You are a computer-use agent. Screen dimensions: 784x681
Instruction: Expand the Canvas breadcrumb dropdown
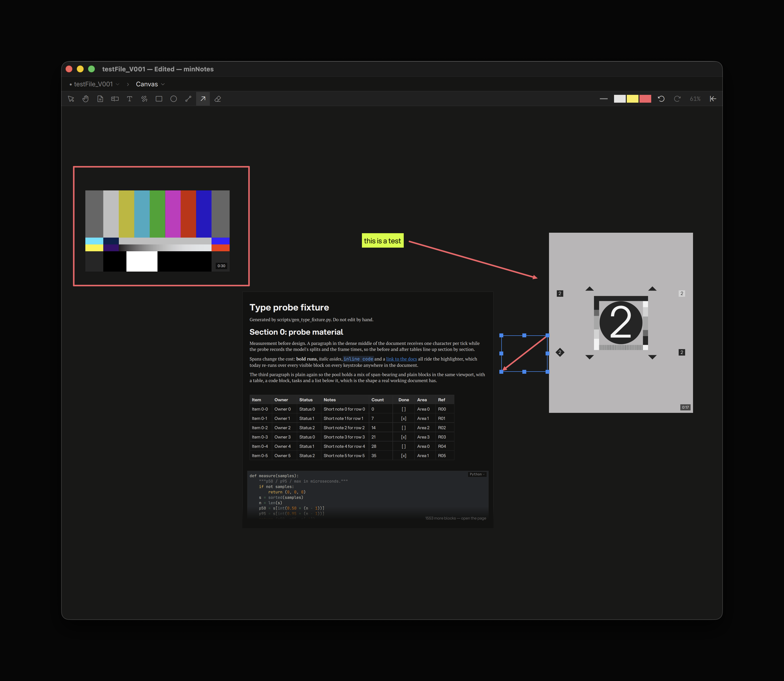coord(150,84)
